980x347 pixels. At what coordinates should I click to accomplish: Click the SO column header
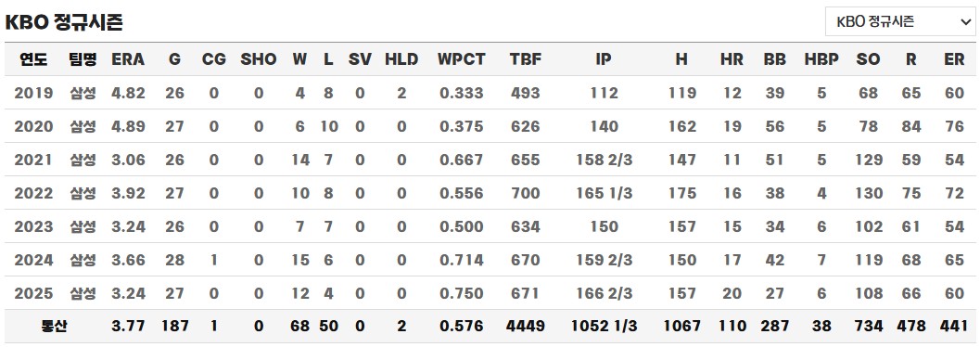tap(868, 59)
